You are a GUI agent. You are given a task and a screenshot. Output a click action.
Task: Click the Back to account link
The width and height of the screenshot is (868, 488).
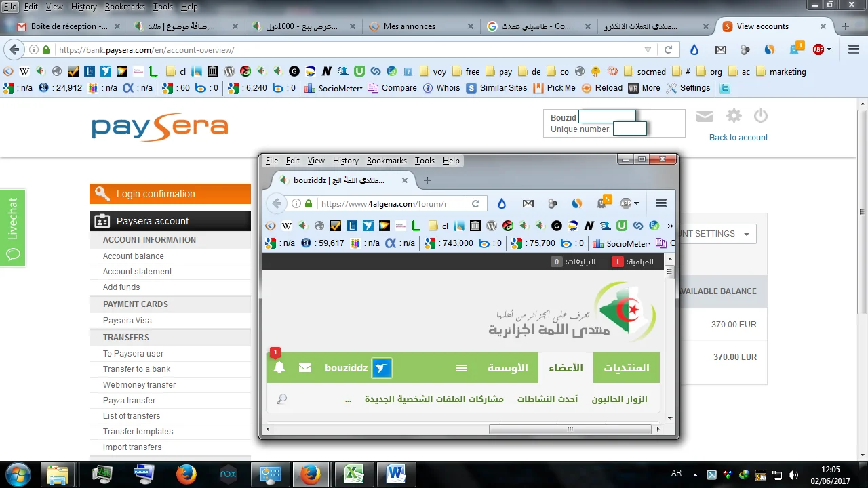(738, 138)
